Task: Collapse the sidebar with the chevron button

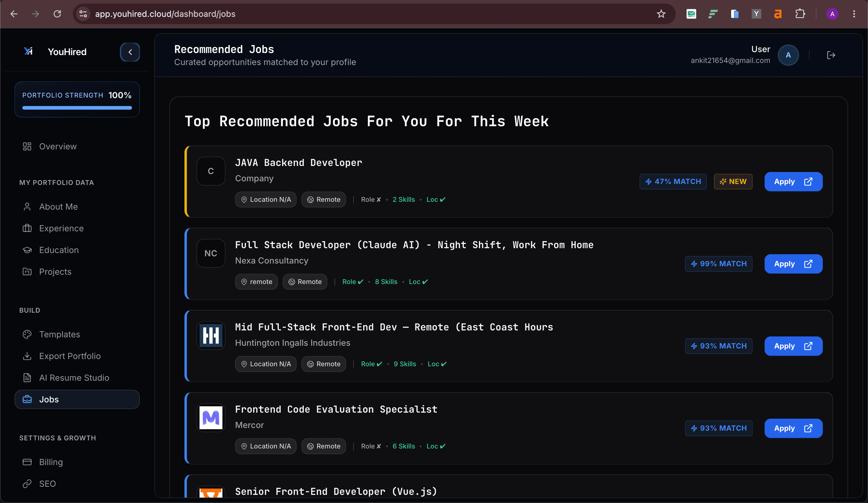Action: point(130,52)
